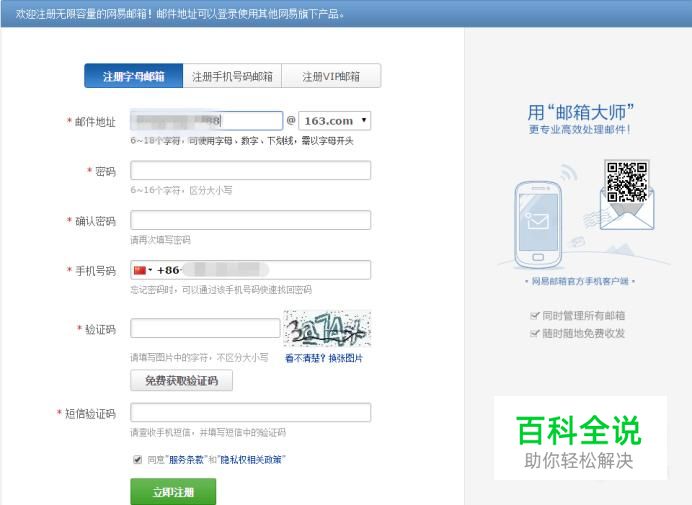This screenshot has height=505, width=692.
Task: Open the 163.com domain dropdown
Action: (335, 121)
